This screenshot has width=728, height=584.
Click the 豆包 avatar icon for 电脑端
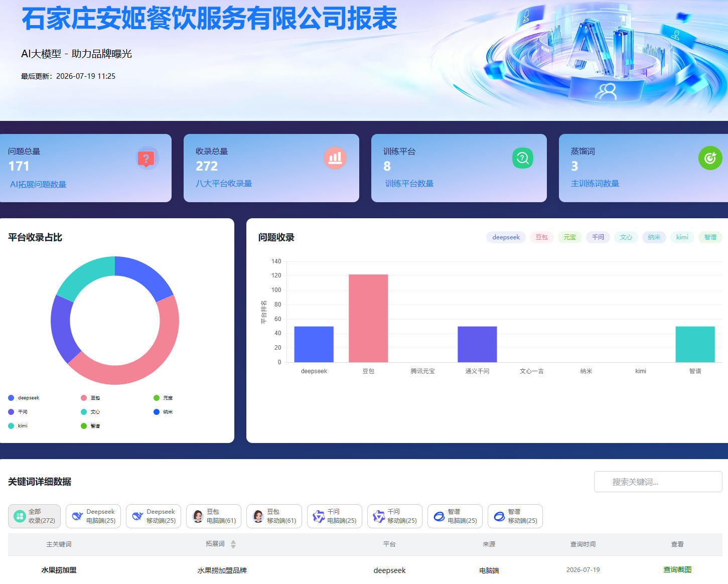(x=198, y=516)
